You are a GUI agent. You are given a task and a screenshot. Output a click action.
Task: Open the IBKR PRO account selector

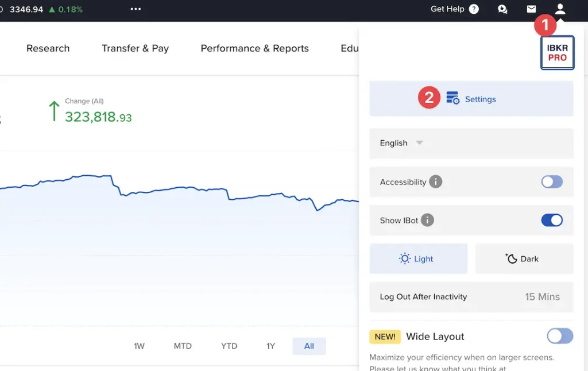(557, 52)
